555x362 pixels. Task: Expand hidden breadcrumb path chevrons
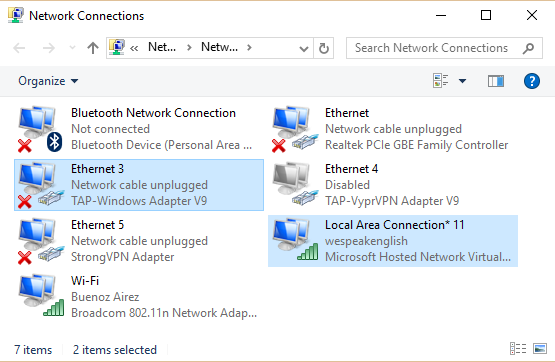(x=134, y=48)
